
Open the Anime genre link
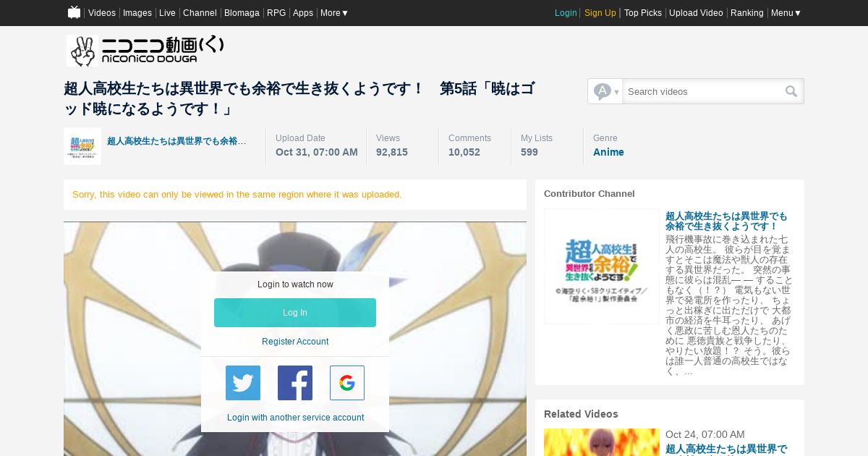608,152
